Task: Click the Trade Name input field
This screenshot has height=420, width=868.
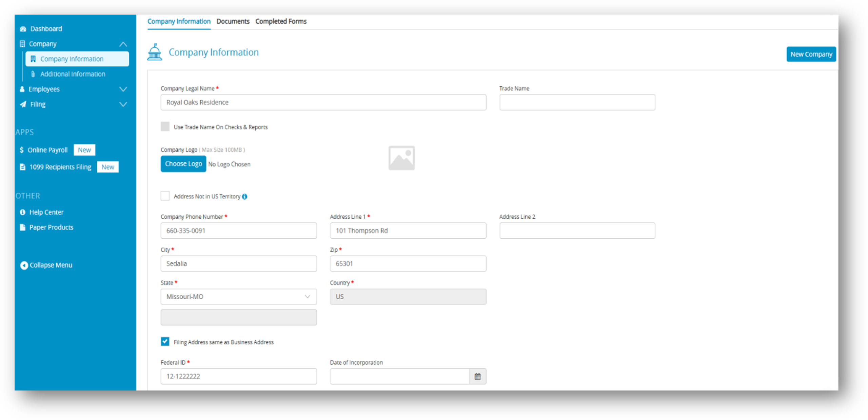Action: (x=577, y=102)
